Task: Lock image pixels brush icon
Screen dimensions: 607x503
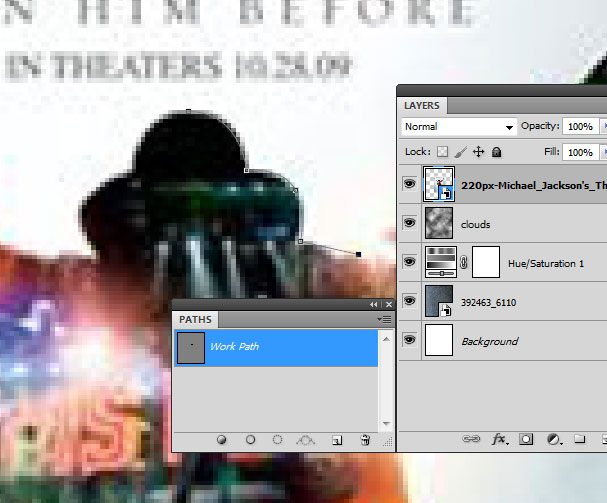Action: 460,152
